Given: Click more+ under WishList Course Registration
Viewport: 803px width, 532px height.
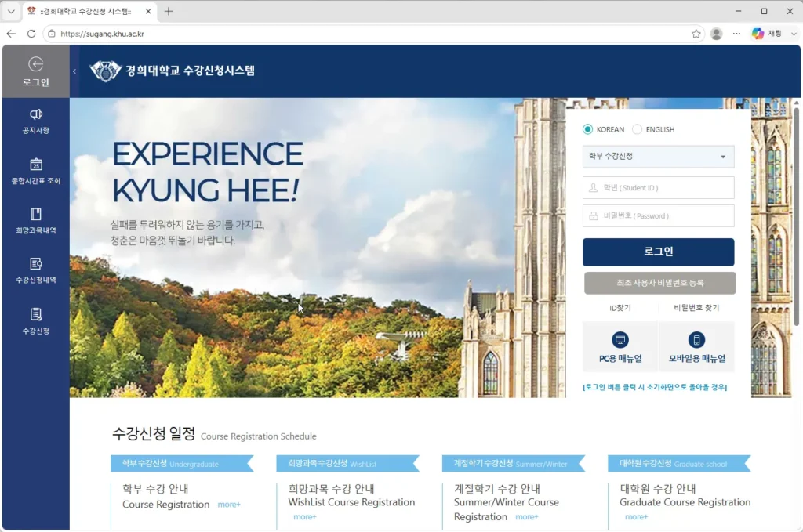Looking at the screenshot, I should tap(305, 517).
